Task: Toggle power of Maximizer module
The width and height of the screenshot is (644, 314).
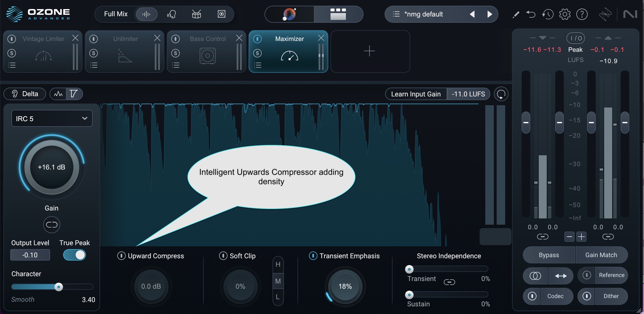Action: 257,39
